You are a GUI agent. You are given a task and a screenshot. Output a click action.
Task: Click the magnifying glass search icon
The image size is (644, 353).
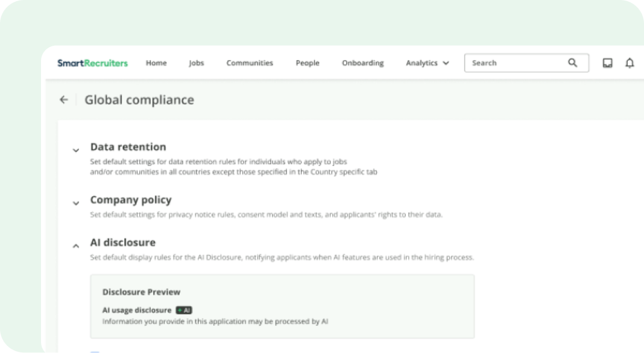[x=572, y=63]
